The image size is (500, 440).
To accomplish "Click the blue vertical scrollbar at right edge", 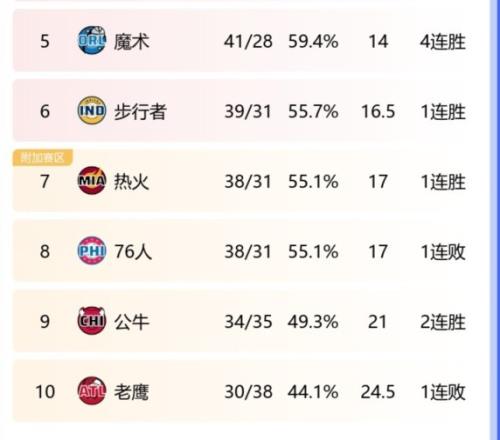I will 494,220.
